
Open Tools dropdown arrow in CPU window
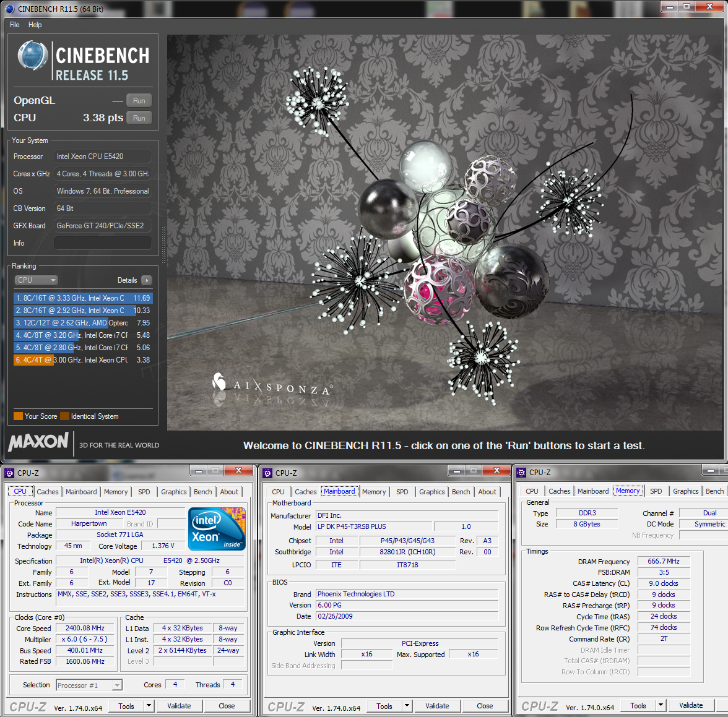149,706
